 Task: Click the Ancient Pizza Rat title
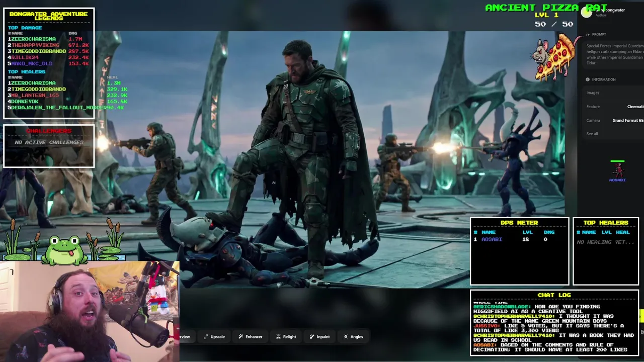point(546,8)
